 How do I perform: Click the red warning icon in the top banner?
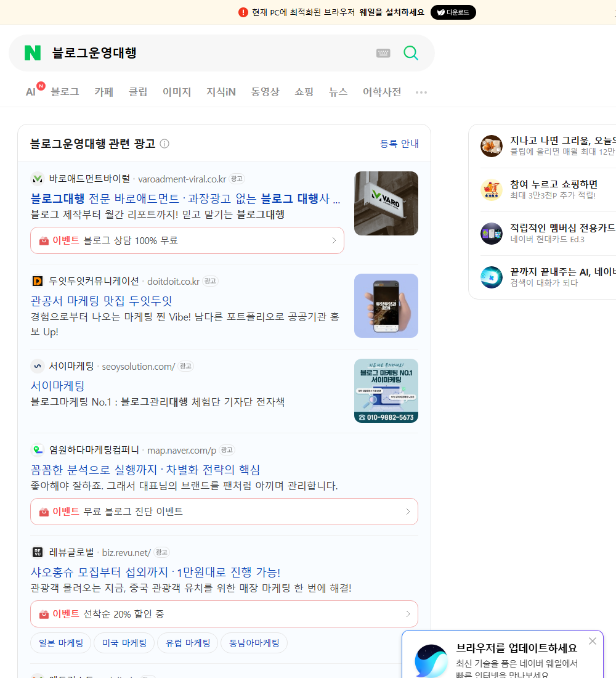click(243, 12)
